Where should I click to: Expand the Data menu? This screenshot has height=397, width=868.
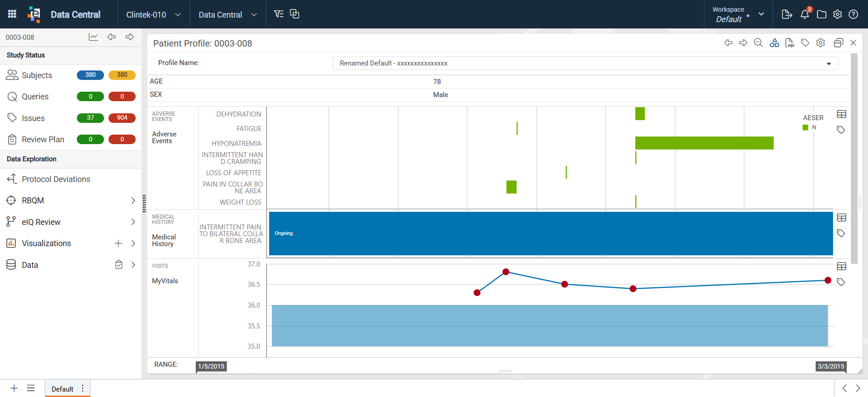(133, 265)
